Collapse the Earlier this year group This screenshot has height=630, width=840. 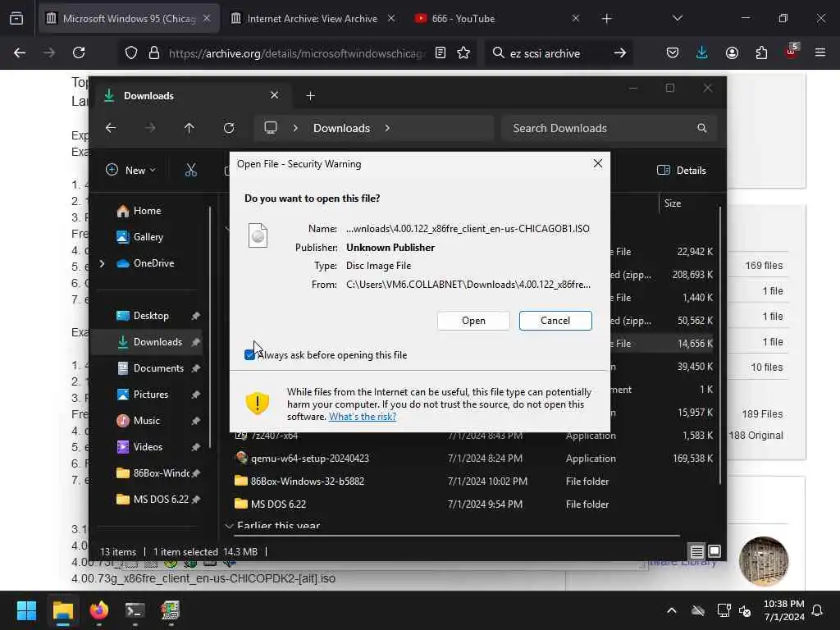229,526
